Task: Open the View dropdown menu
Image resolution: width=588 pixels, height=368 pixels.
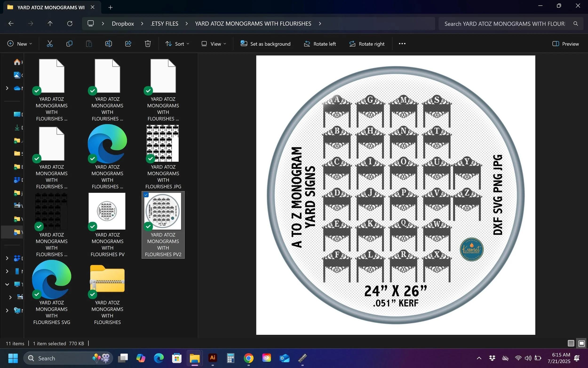Action: click(x=214, y=44)
